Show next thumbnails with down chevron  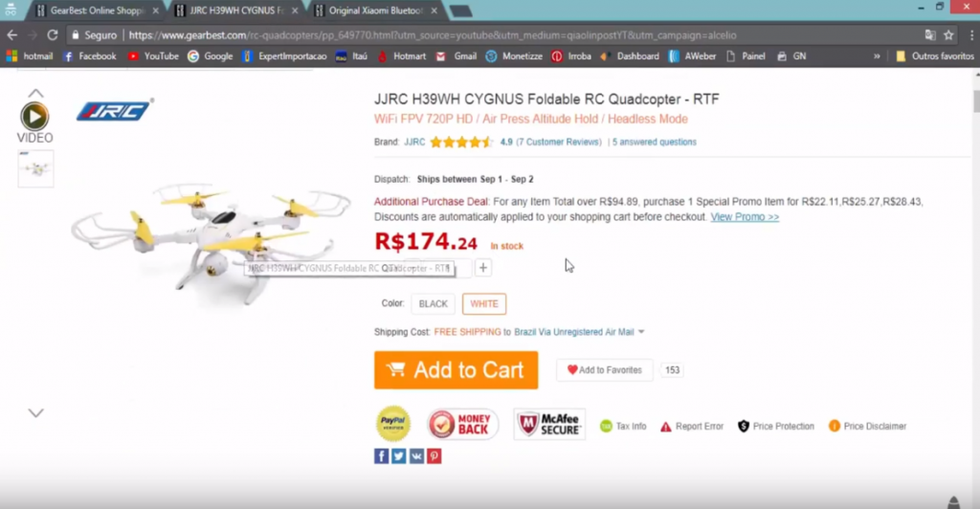click(35, 412)
